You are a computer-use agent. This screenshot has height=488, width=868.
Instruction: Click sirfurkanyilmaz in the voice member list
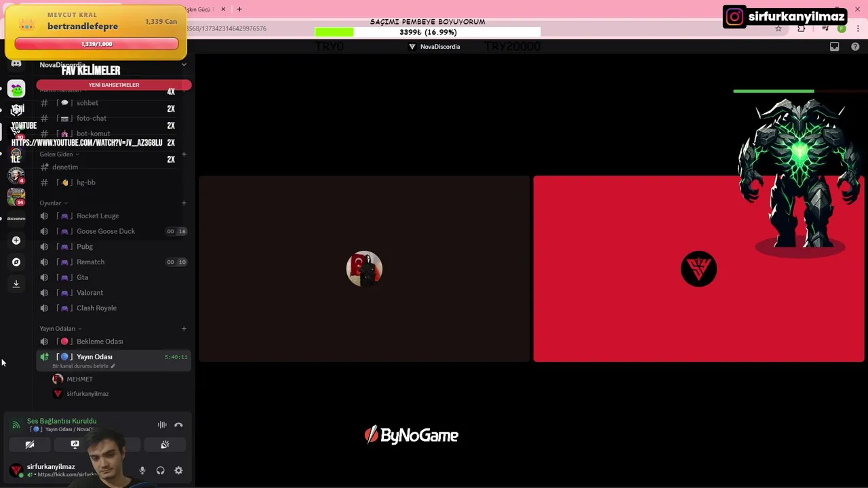pyautogui.click(x=87, y=394)
